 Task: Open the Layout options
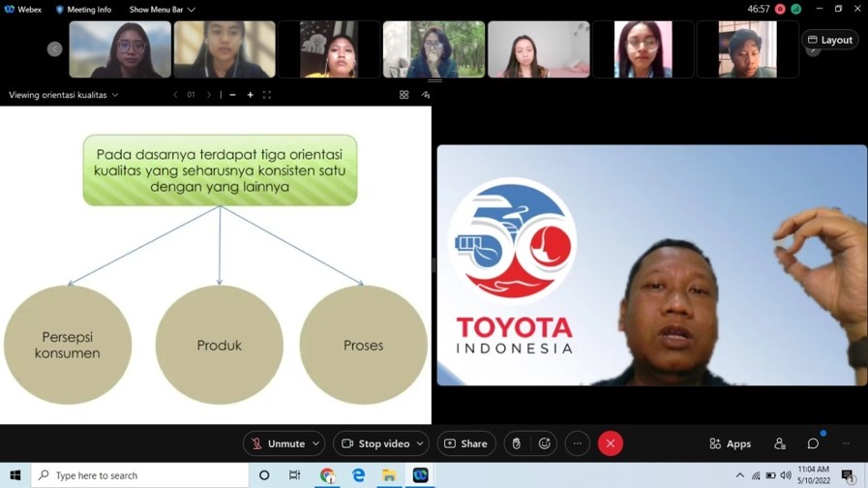830,40
